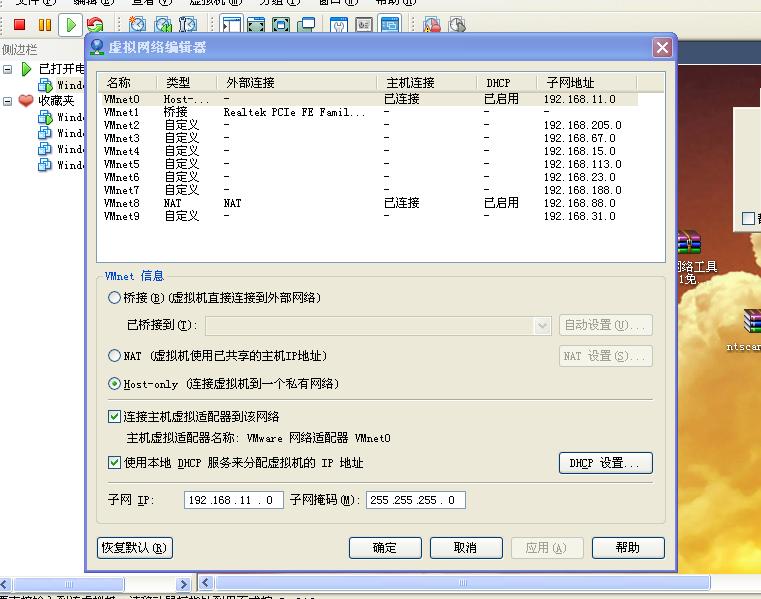Click the 192.168.188.0 subnet address cell
This screenshot has height=599, width=761.
[x=582, y=190]
